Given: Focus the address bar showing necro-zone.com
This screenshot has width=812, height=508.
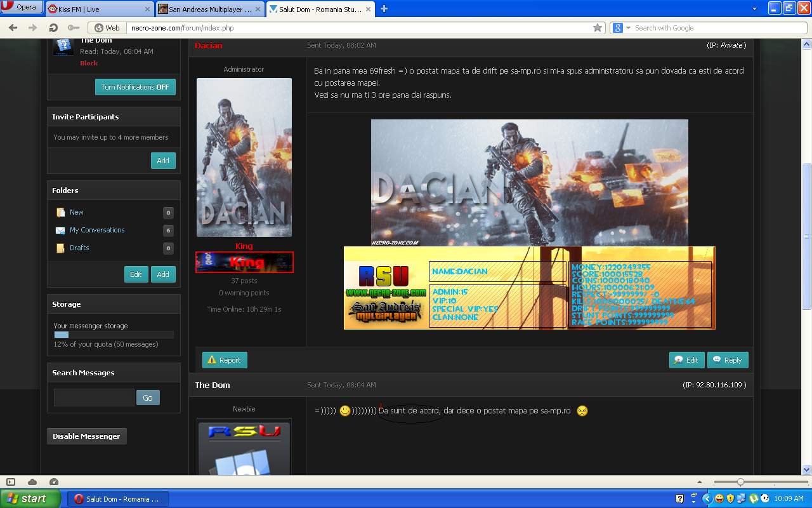Looking at the screenshot, I should pos(358,28).
